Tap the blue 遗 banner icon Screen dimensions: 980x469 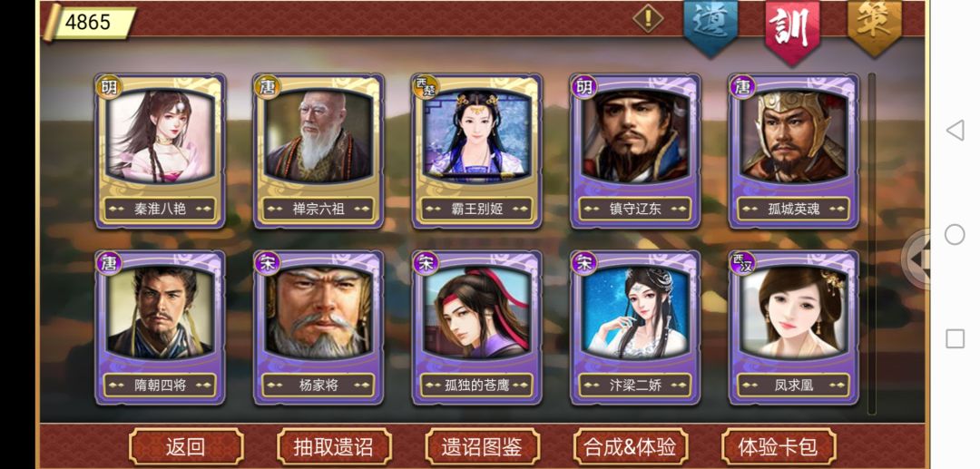(710, 28)
